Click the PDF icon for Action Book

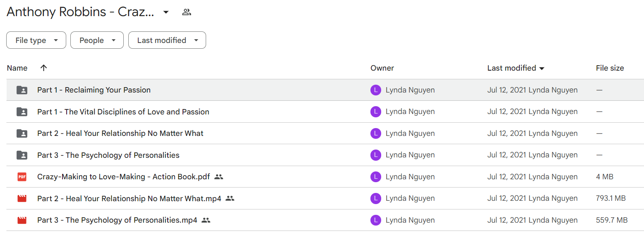(x=22, y=177)
